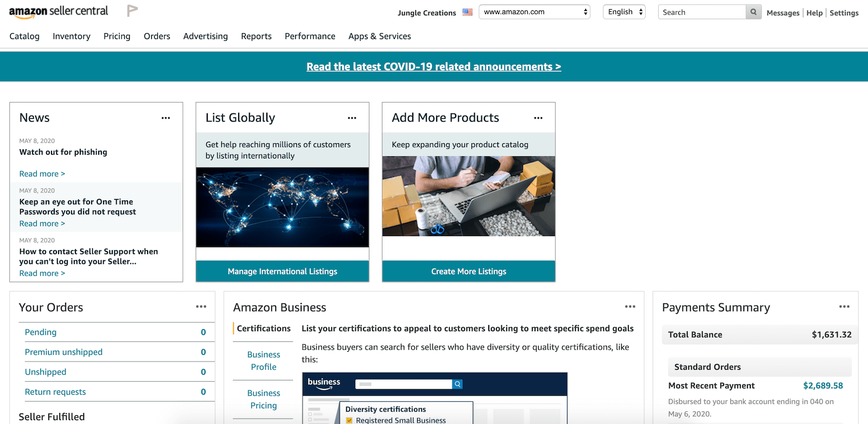The height and width of the screenshot is (424, 868).
Task: Open Payments Summary card options menu
Action: [x=844, y=307]
